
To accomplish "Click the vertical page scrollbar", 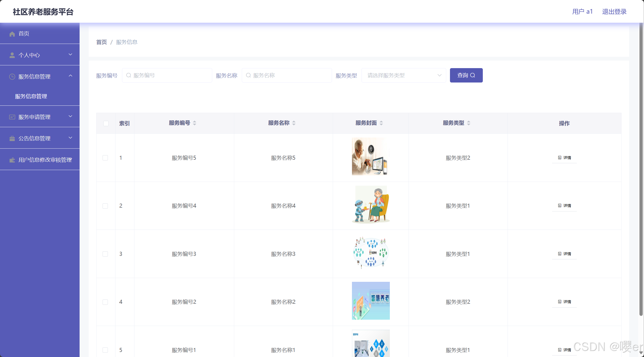I will pos(641,169).
